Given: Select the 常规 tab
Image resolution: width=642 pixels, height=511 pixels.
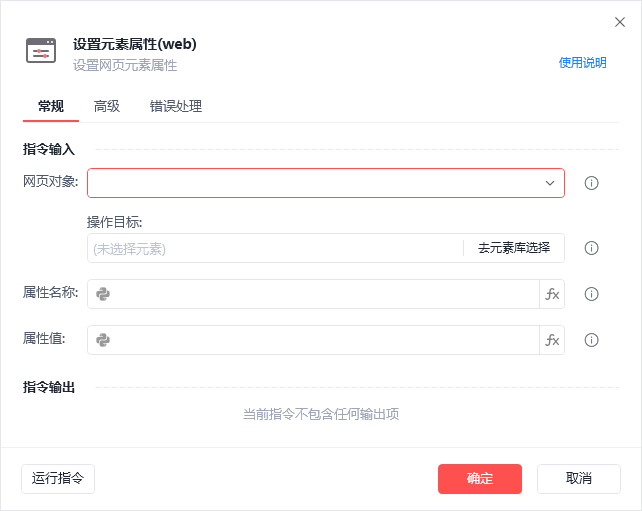Looking at the screenshot, I should [x=51, y=106].
